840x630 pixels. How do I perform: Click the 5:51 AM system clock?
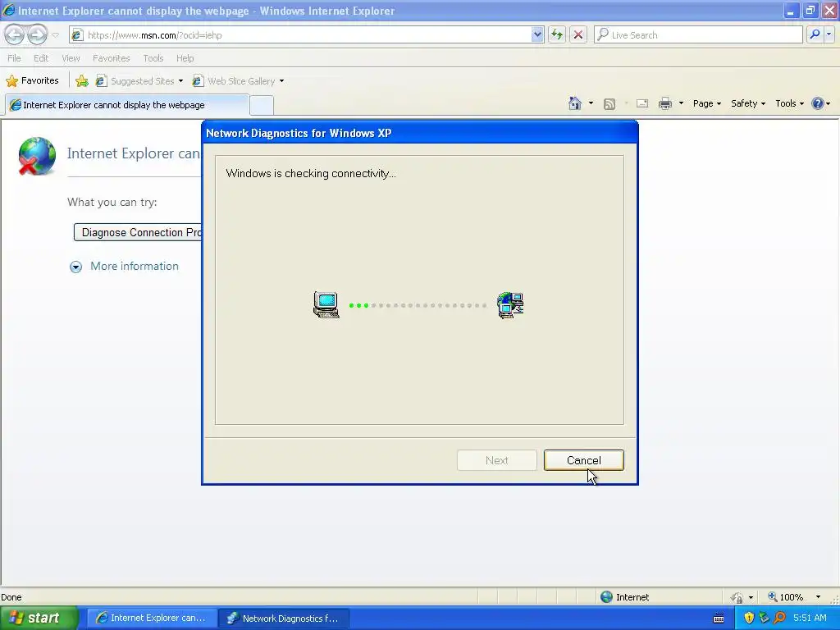(810, 618)
